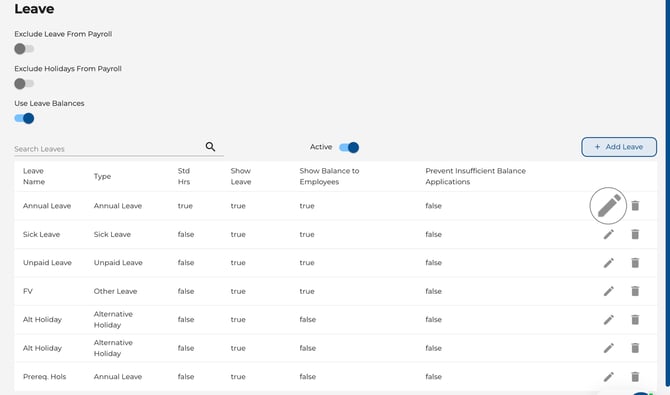The height and width of the screenshot is (395, 670).
Task: Edit the Annual Leave row
Action: click(x=608, y=206)
